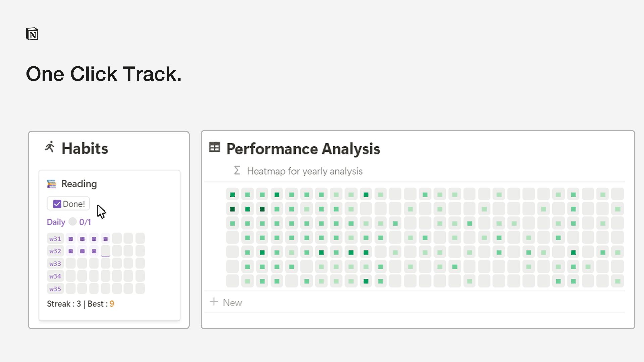Open the Habits heading
The height and width of the screenshot is (362, 644).
pos(85,148)
